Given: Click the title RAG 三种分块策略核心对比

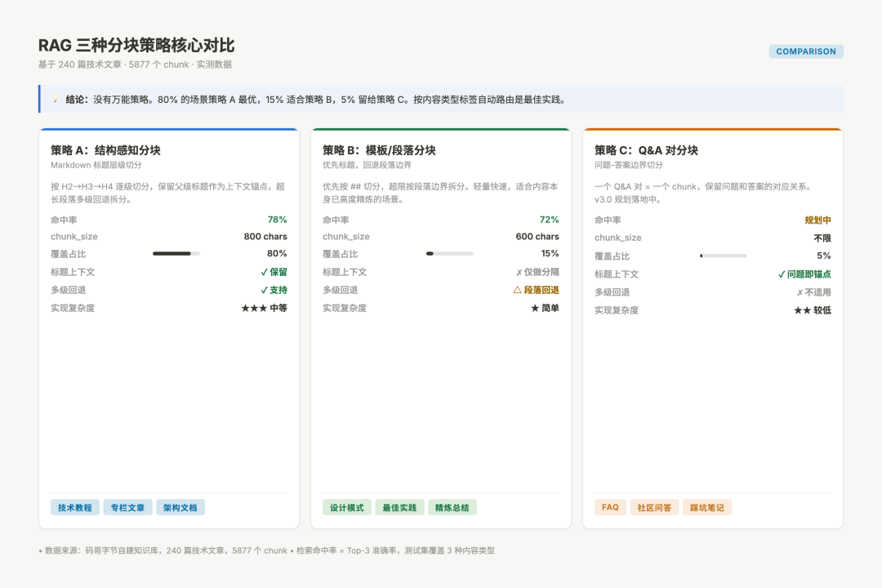Looking at the screenshot, I should coord(136,45).
